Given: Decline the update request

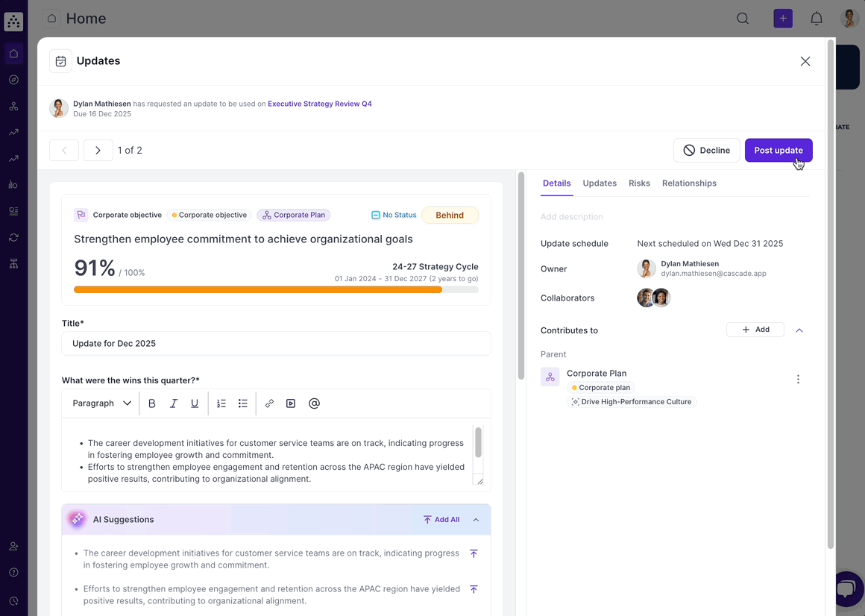Looking at the screenshot, I should [x=706, y=151].
